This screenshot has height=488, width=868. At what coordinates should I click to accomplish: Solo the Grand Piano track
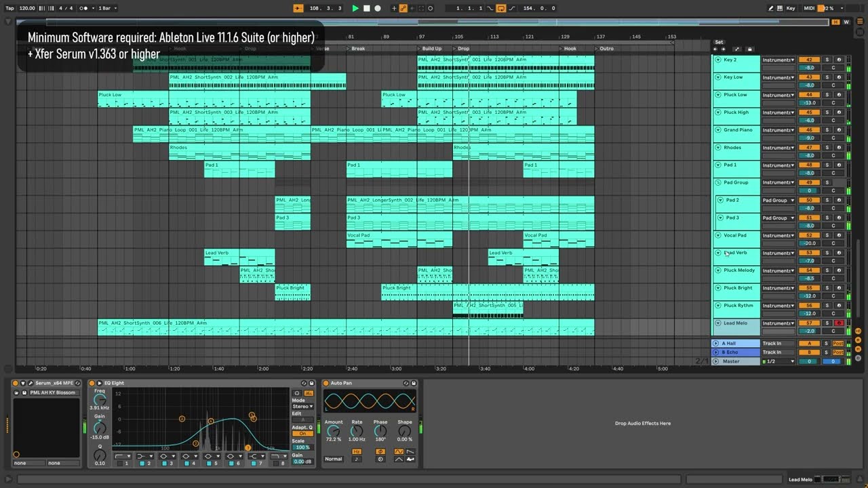827,130
